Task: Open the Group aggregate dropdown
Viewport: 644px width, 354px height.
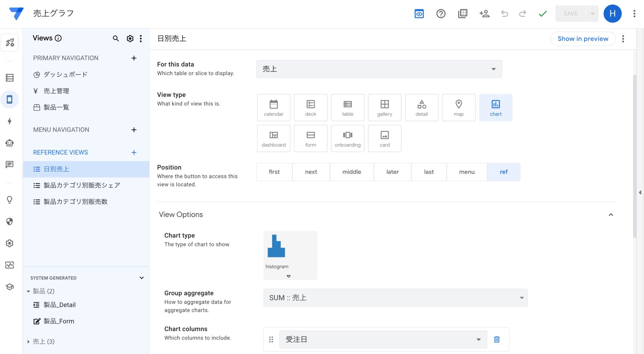Action: coord(395,297)
